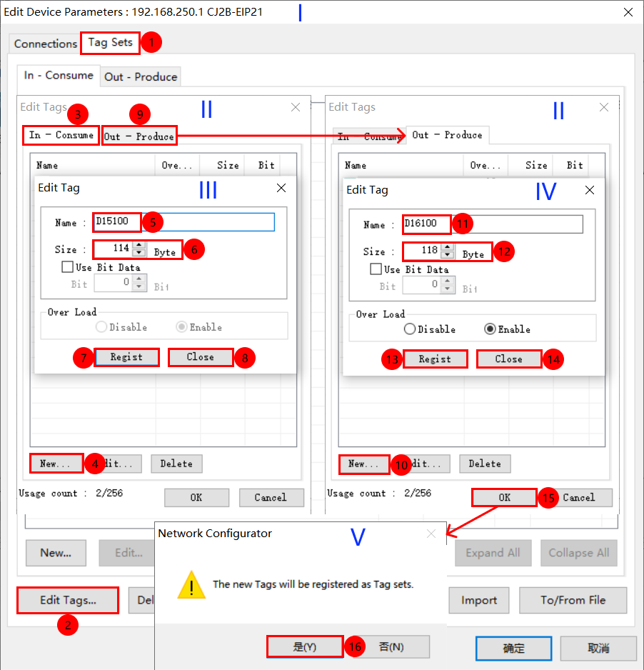Click OK in the right Edit Tags dialog
The height and width of the screenshot is (670, 644).
coord(504,498)
